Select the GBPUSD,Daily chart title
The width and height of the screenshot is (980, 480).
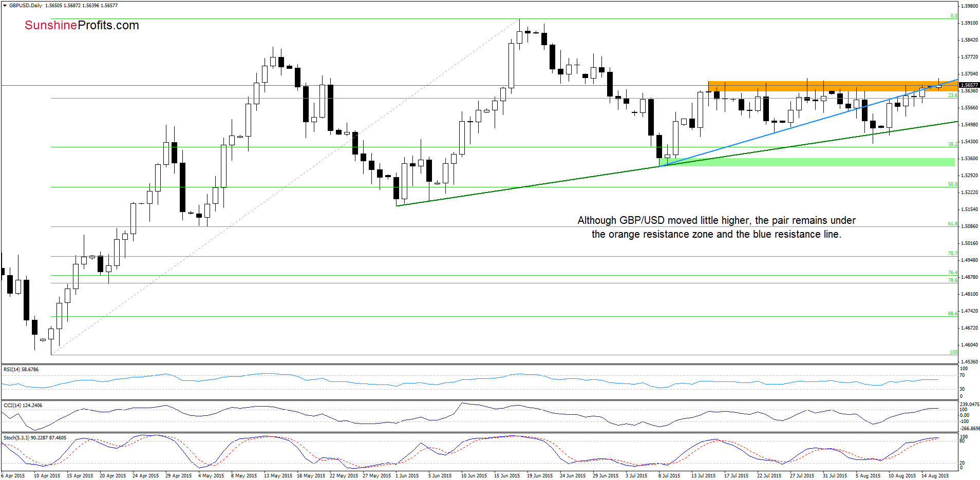tap(26, 6)
